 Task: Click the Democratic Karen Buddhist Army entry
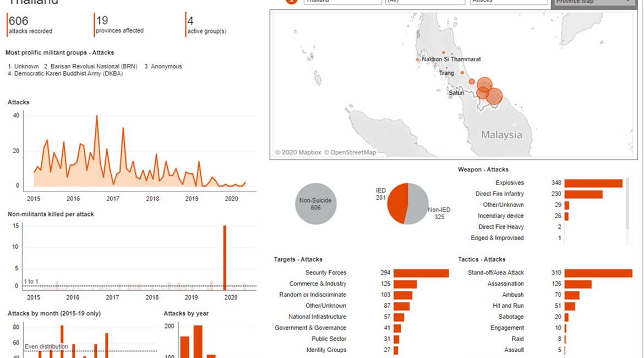point(66,74)
